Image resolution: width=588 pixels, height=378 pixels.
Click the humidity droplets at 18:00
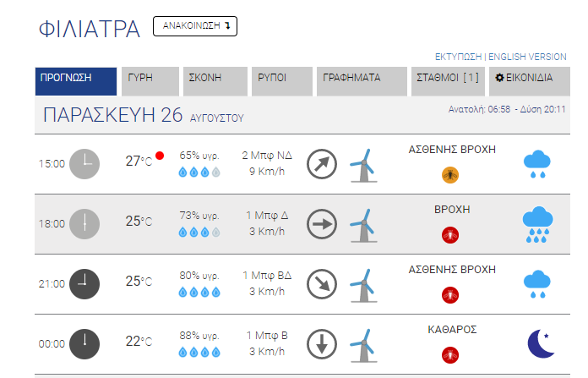coord(199,233)
